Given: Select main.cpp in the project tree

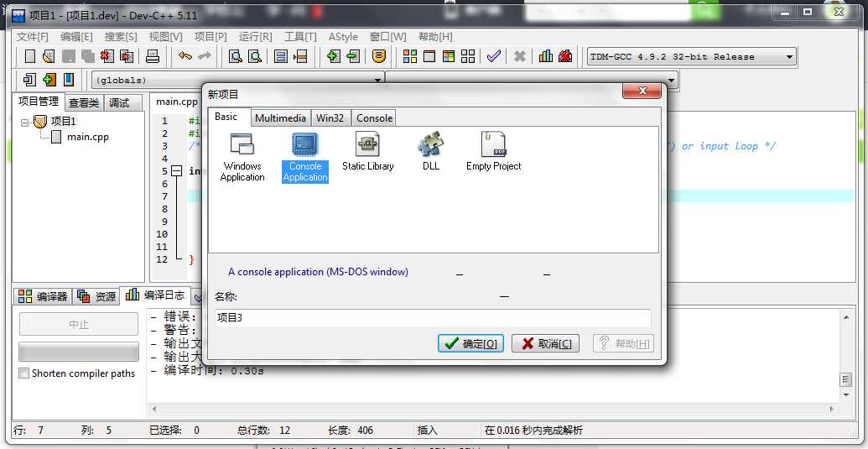Looking at the screenshot, I should [87, 137].
